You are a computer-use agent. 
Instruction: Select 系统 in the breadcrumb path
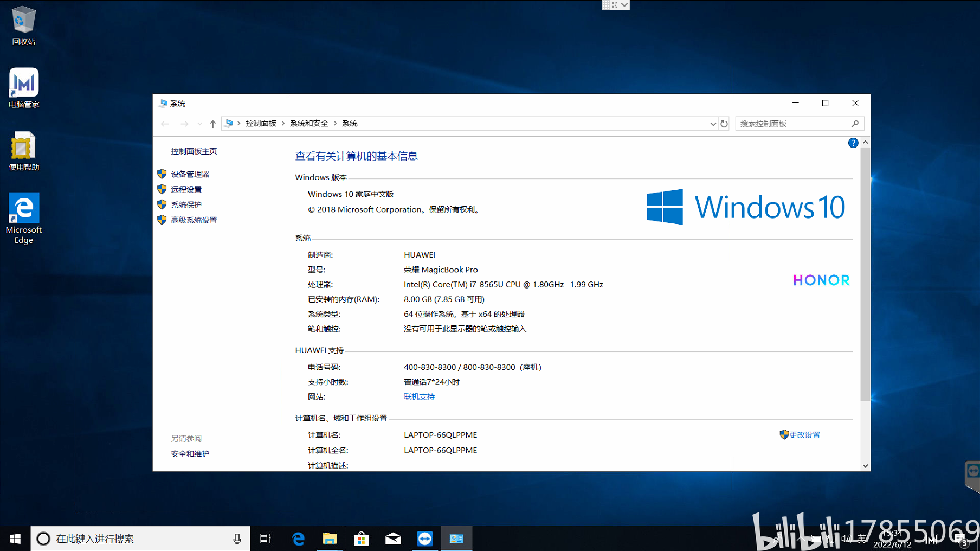click(350, 124)
